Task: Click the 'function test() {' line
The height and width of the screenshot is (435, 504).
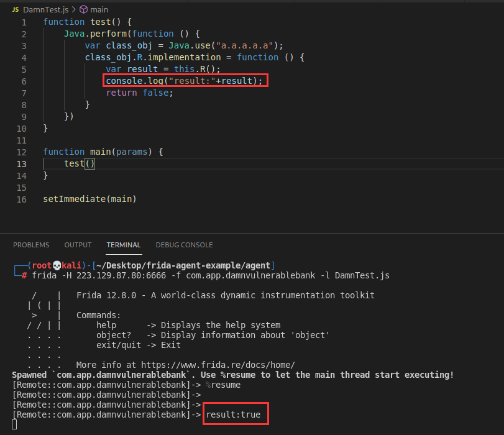Action: 88,22
